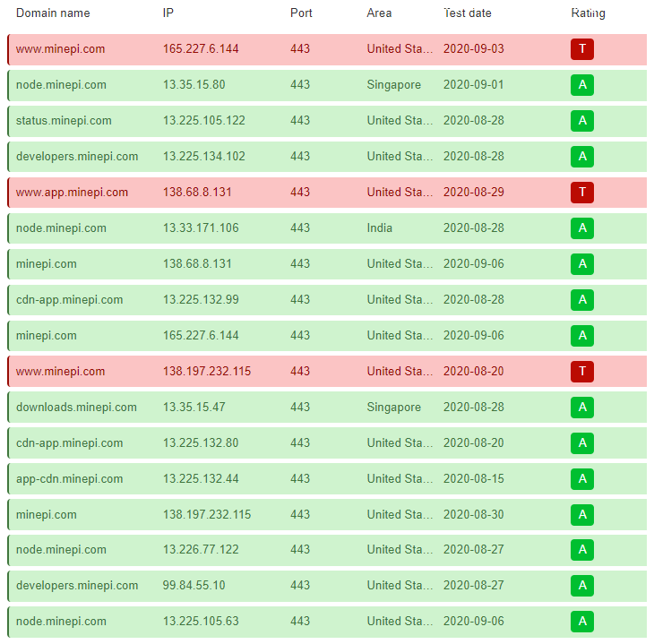Open www.minepi.com in the 2020-09-03 row
The width and height of the screenshot is (654, 644).
[x=61, y=49]
